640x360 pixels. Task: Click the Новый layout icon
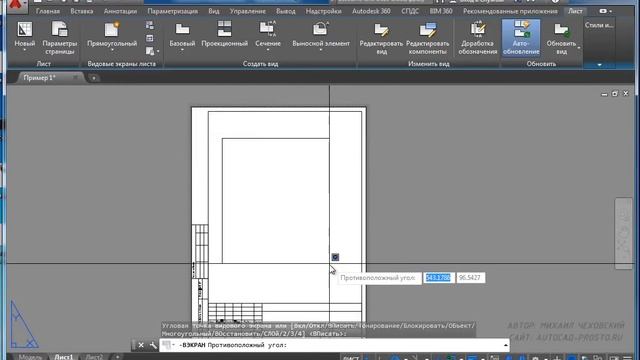pos(24,29)
